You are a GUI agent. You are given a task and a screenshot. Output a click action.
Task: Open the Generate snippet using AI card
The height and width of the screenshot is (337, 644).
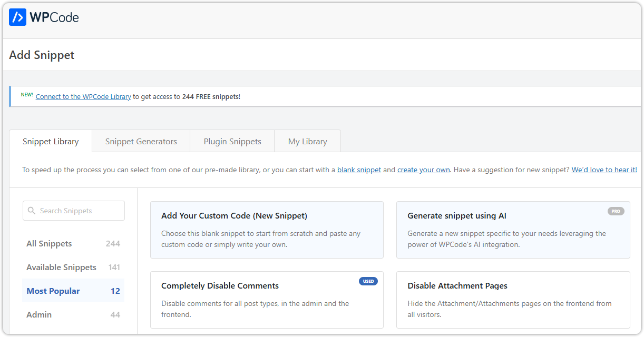(513, 230)
